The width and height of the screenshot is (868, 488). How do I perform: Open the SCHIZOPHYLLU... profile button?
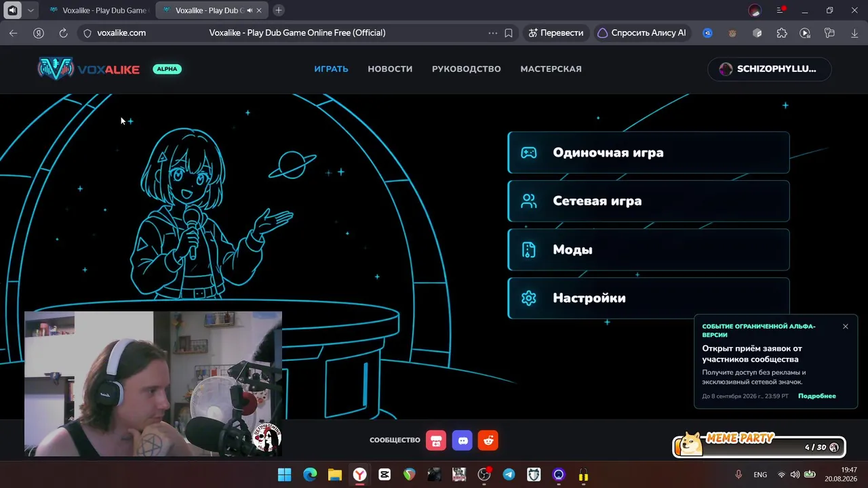(x=769, y=68)
